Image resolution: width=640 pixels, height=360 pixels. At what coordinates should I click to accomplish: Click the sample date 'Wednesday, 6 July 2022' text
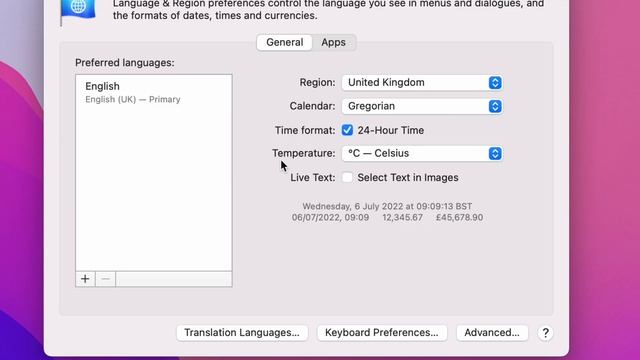[352, 207]
